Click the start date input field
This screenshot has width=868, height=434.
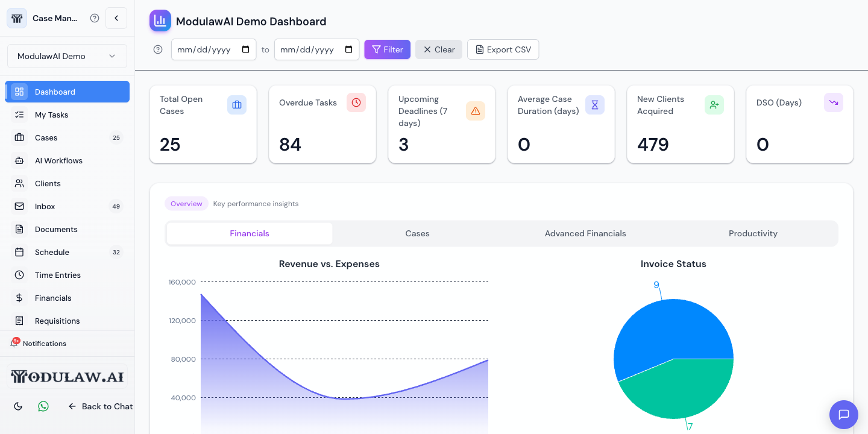pyautogui.click(x=214, y=49)
